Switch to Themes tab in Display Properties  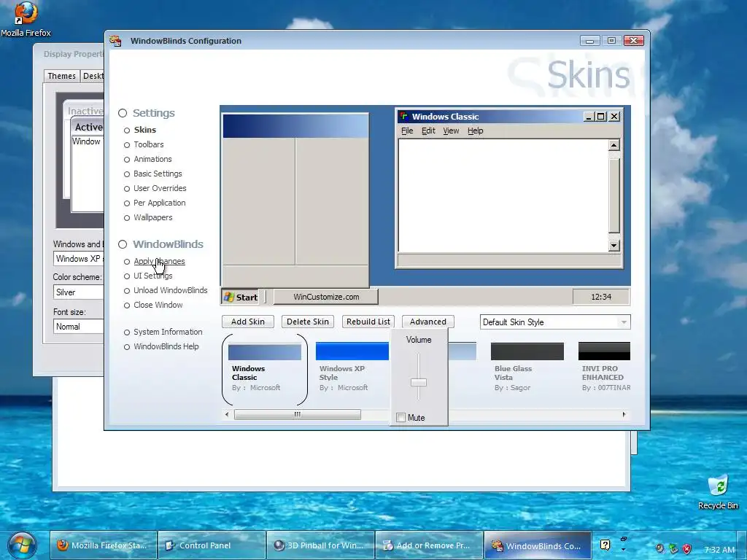61,76
